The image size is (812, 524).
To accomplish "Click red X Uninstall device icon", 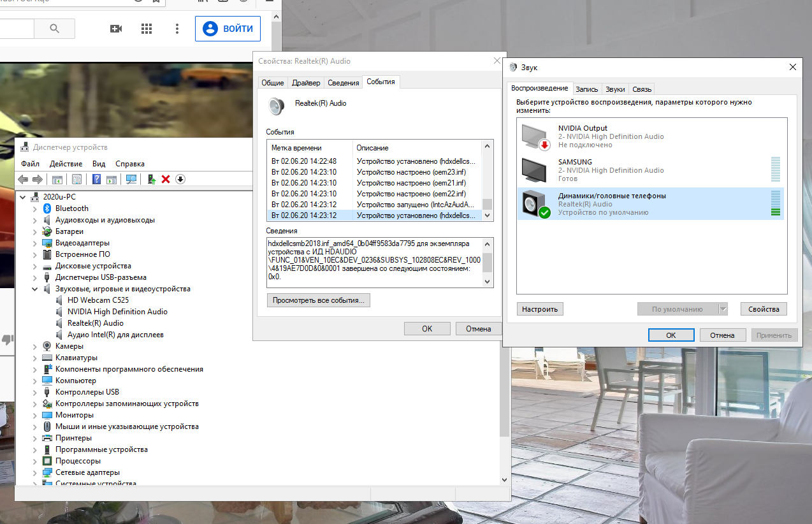I will (x=166, y=179).
